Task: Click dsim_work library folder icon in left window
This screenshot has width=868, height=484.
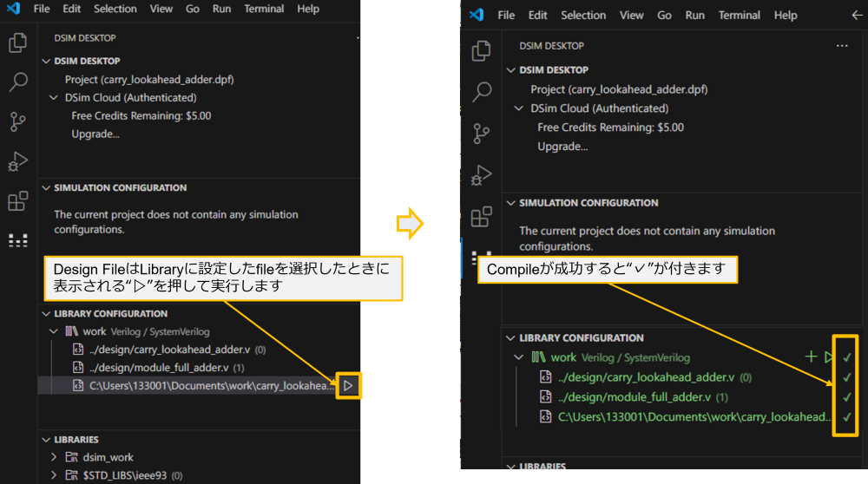Action: (71, 457)
